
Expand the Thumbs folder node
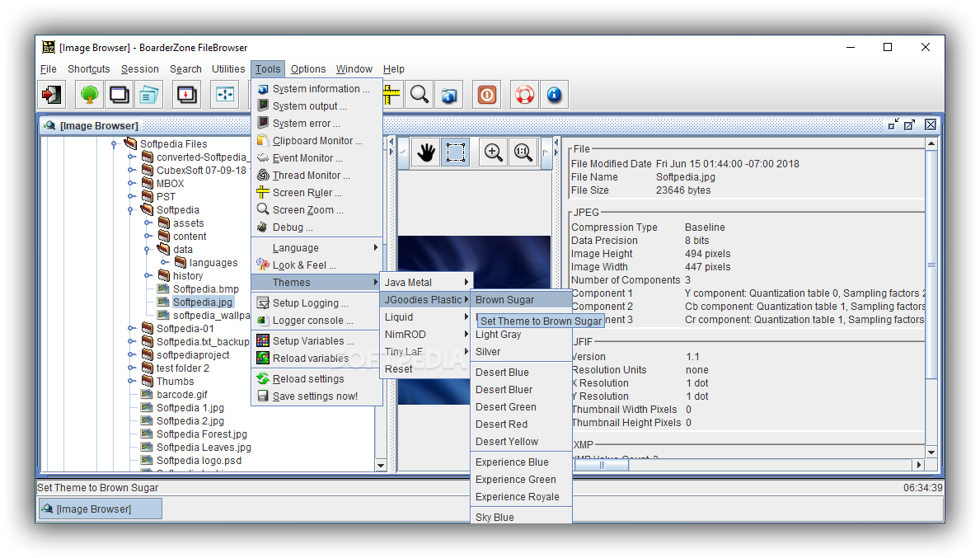[130, 381]
